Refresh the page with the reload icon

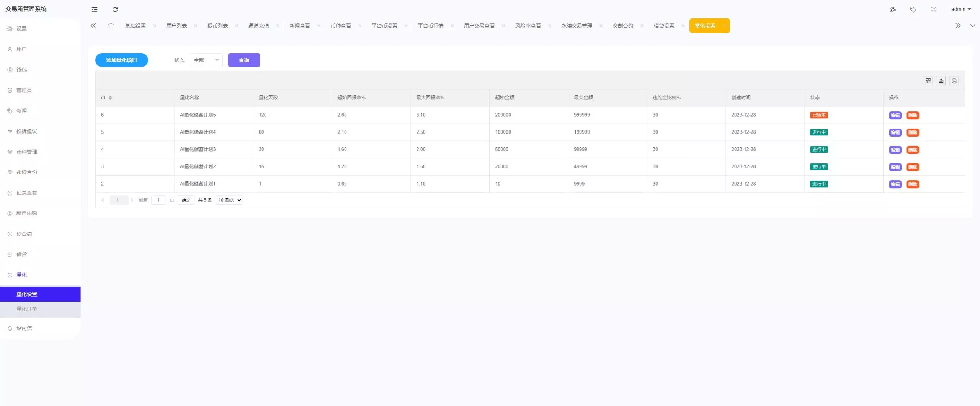click(115, 9)
